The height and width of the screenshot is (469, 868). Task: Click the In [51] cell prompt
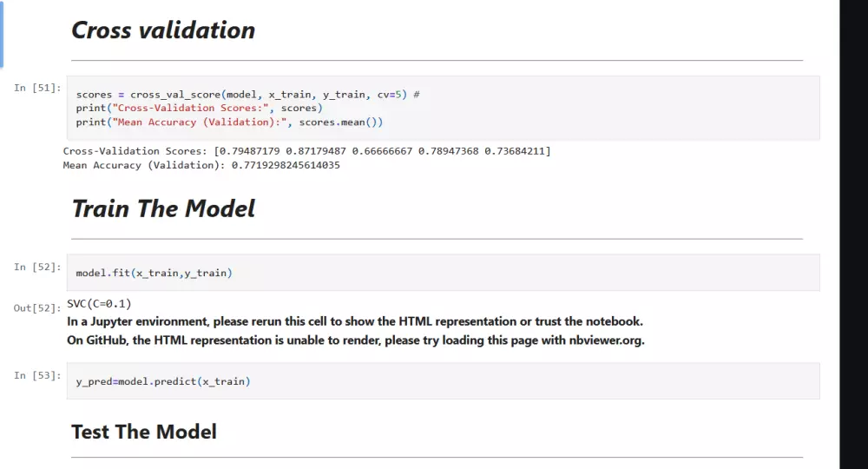37,88
